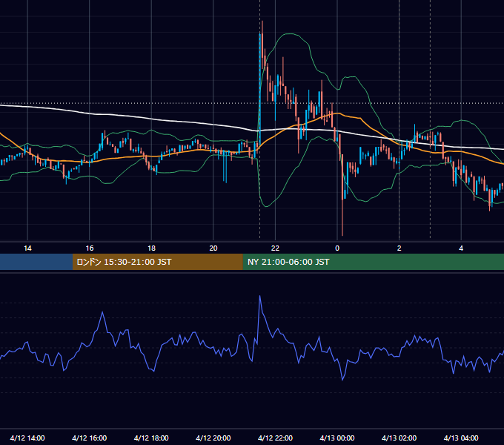504x445 pixels.
Task: Click the 4/13 00:00 date label
Action: coord(337,438)
